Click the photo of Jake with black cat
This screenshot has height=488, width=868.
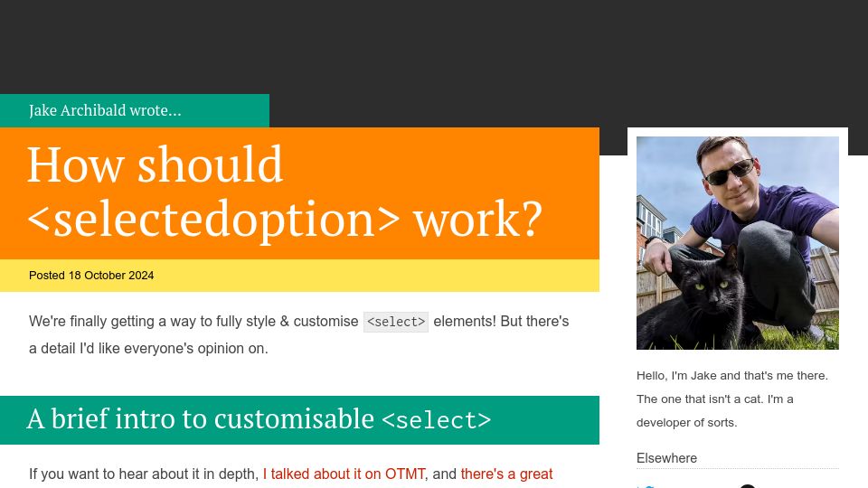tap(738, 243)
